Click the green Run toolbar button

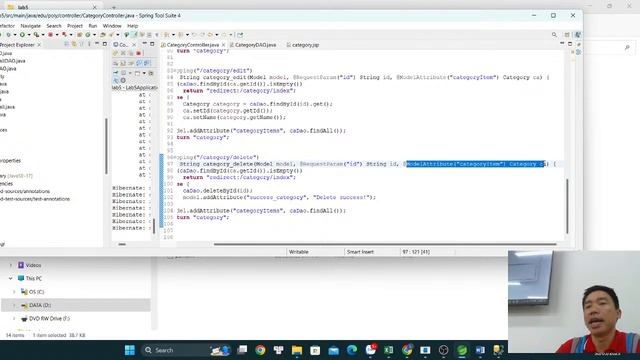[x=22, y=35]
